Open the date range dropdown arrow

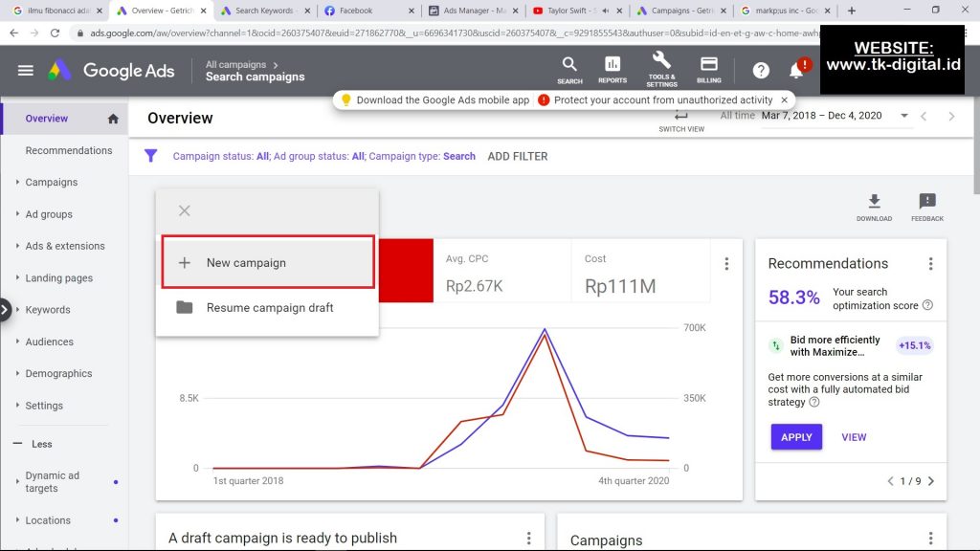(904, 116)
